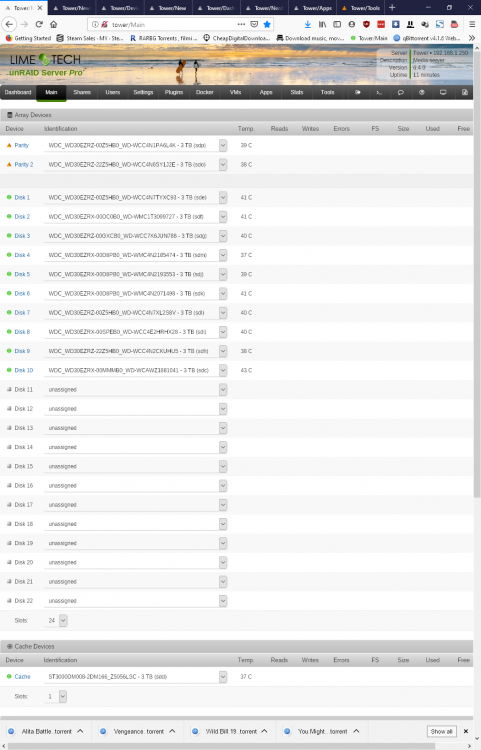Viewport: 481px width, 750px height.
Task: Open Wild Bill torrent download options chevron
Action: [264, 731]
